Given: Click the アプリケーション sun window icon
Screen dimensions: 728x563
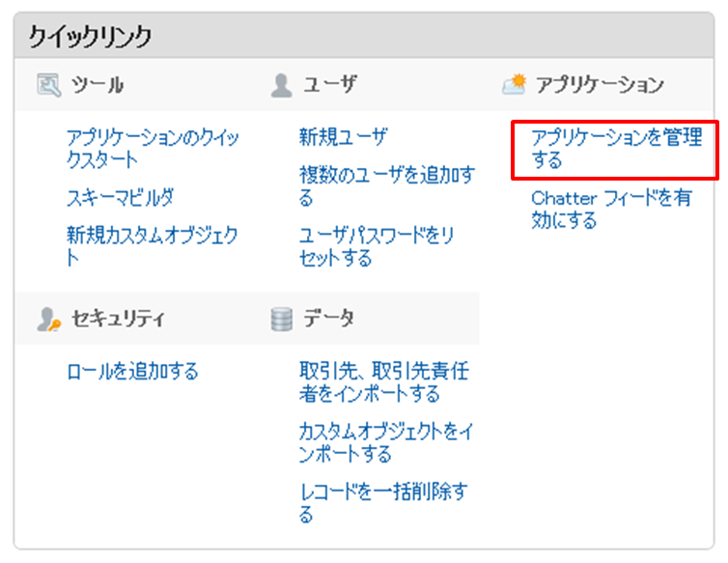Looking at the screenshot, I should pos(515,85).
